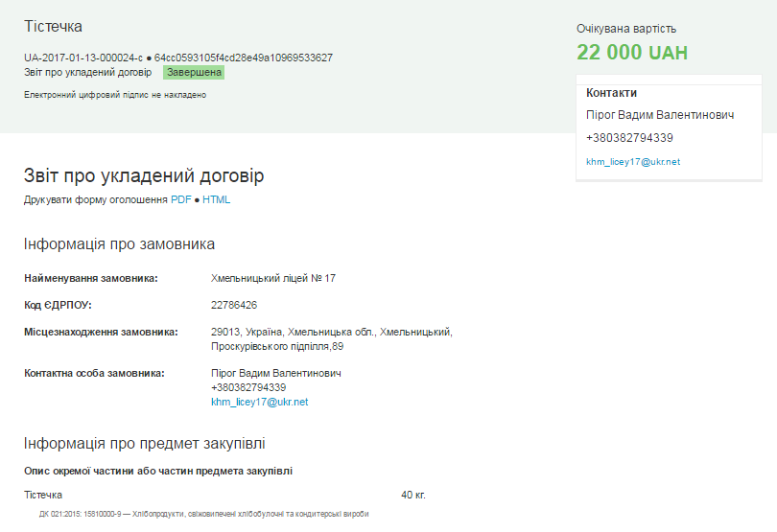The width and height of the screenshot is (777, 532).
Task: Click the Контакти card heading
Action: tap(611, 93)
